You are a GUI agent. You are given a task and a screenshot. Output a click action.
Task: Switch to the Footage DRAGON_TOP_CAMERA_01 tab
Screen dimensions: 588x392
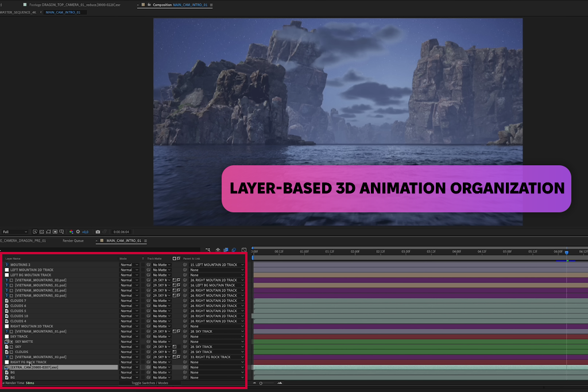click(x=75, y=5)
